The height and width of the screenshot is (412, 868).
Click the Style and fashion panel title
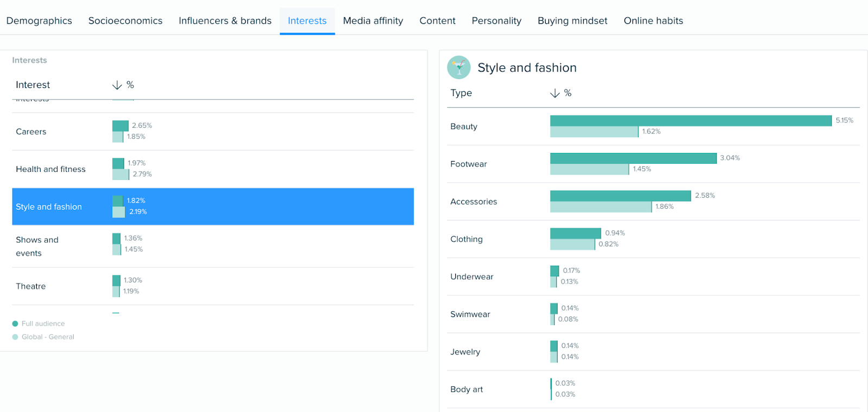(x=527, y=68)
